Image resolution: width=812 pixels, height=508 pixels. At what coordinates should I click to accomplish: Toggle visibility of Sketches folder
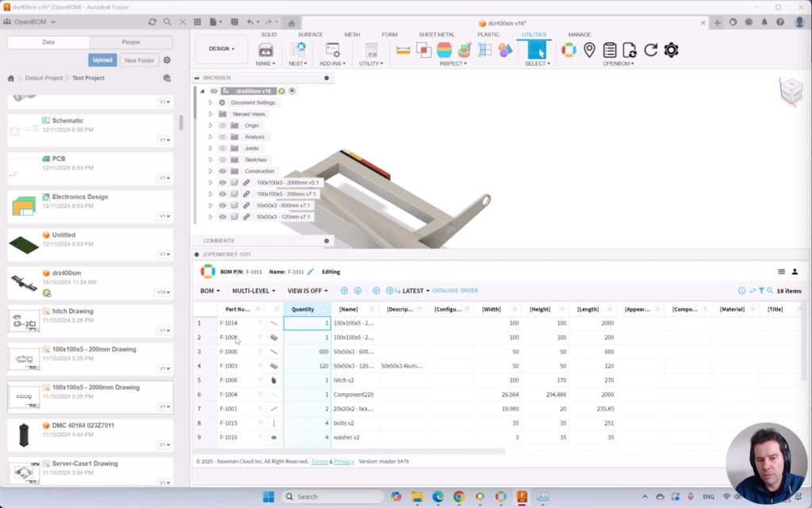[x=223, y=159]
